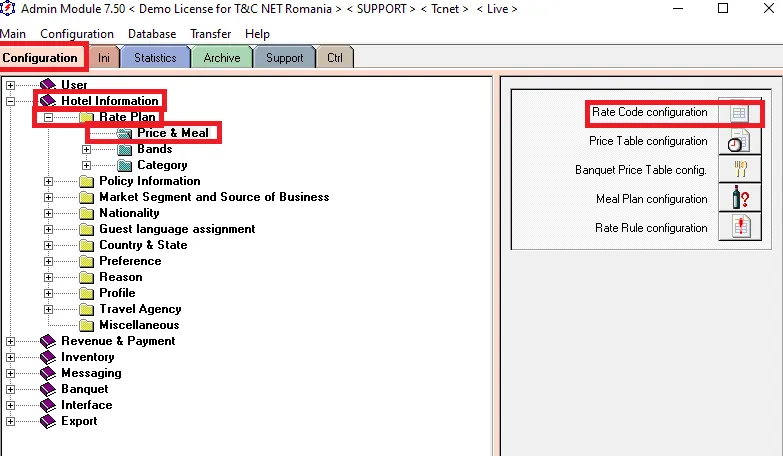Expand the Preference node
This screenshot has width=783, height=456.
(48, 261)
